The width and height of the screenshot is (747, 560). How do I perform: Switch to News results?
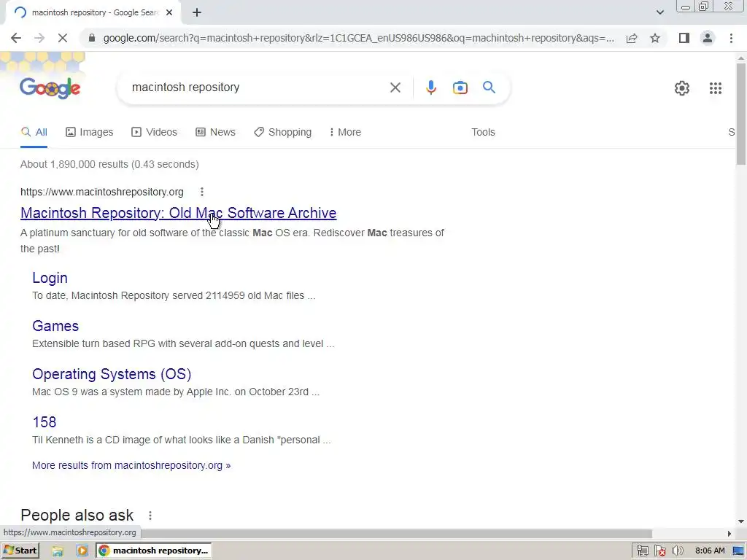pyautogui.click(x=215, y=133)
